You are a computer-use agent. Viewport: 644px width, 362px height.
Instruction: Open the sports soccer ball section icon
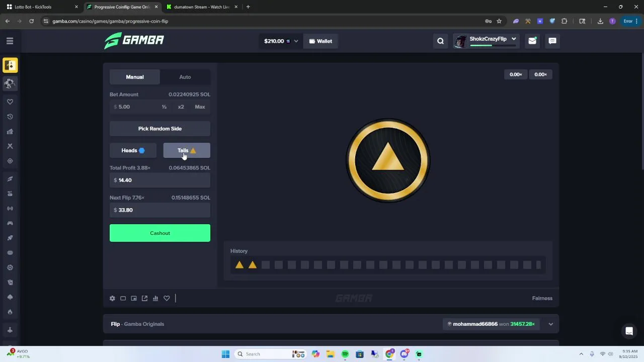click(10, 83)
